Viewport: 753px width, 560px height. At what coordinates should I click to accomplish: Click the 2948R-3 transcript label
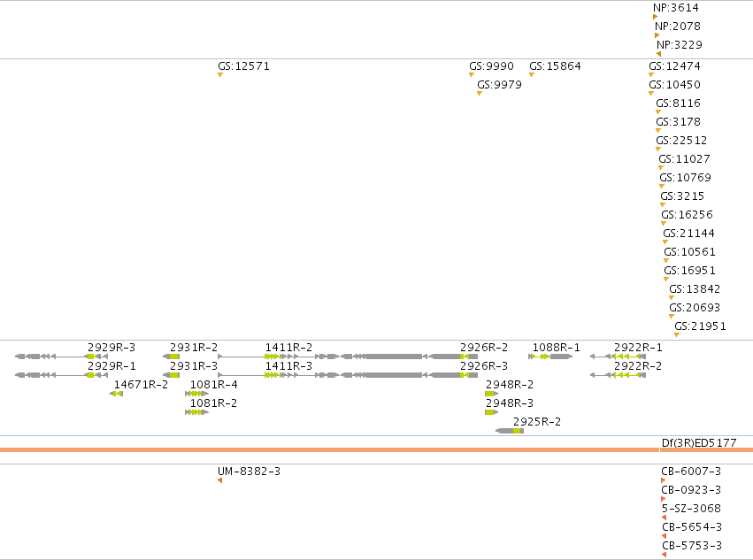[510, 404]
